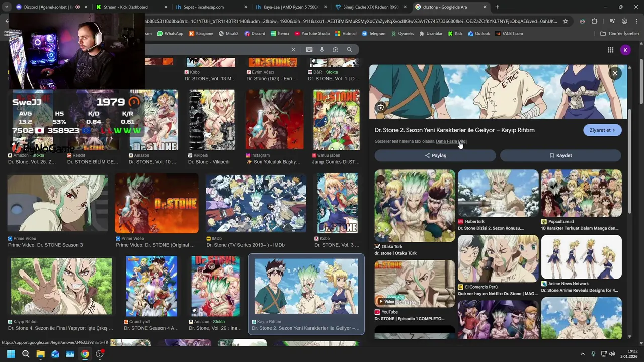
Task: Open the Discord bookmark
Action: pos(255,34)
